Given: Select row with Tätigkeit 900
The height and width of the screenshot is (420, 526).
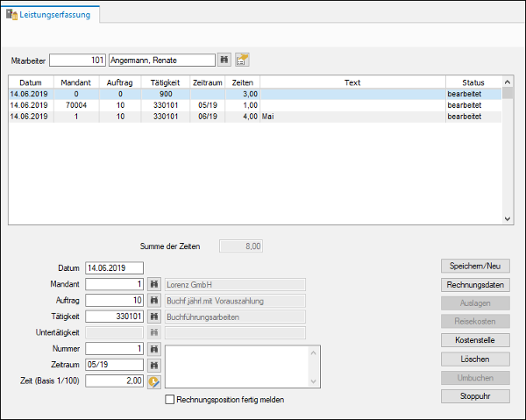Looking at the screenshot, I should [x=255, y=94].
